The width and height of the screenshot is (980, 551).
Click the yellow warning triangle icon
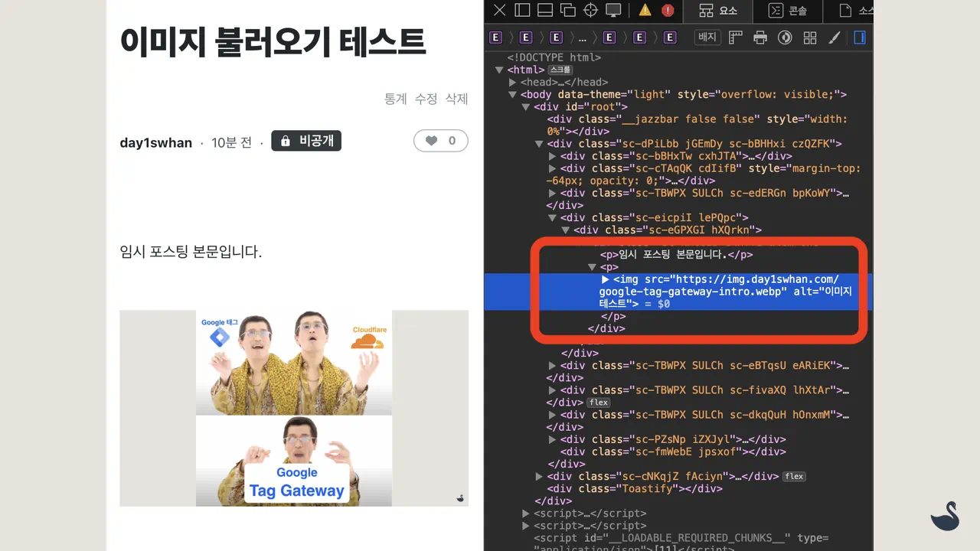[645, 11]
